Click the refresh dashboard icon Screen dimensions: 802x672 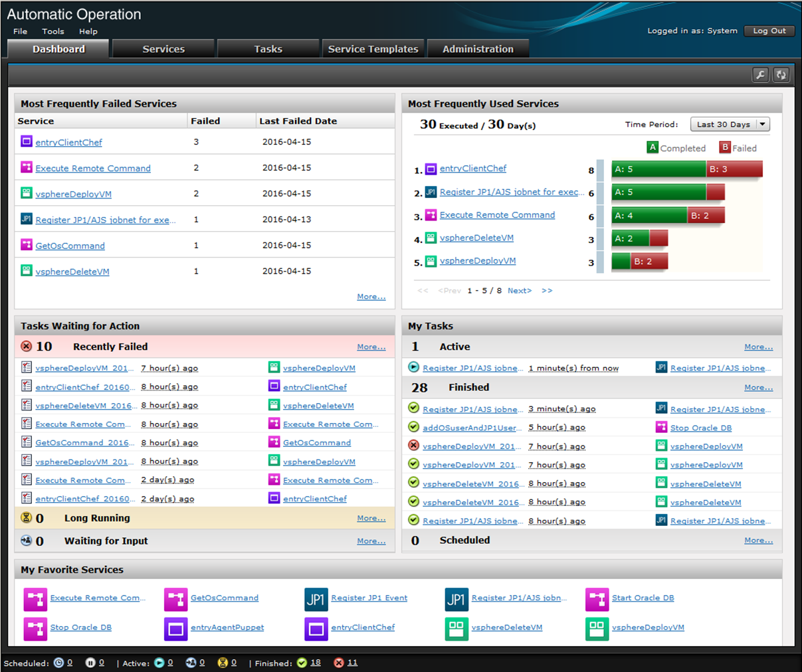[x=781, y=75]
